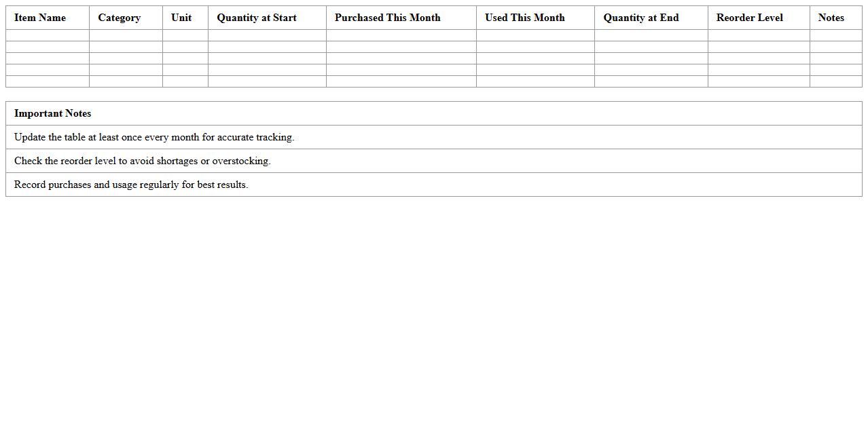Select first empty cell under Quantity at Start
Image resolution: width=868 pixels, height=441 pixels.
(x=267, y=35)
